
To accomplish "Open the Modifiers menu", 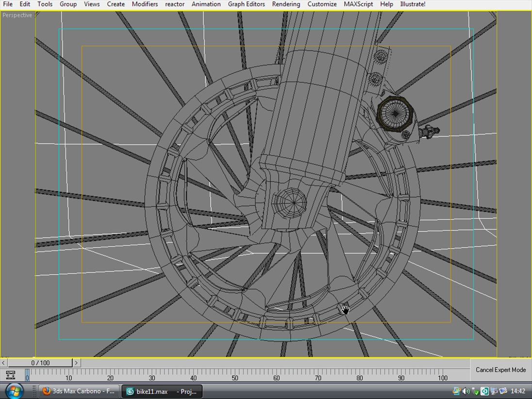I will coord(145,4).
